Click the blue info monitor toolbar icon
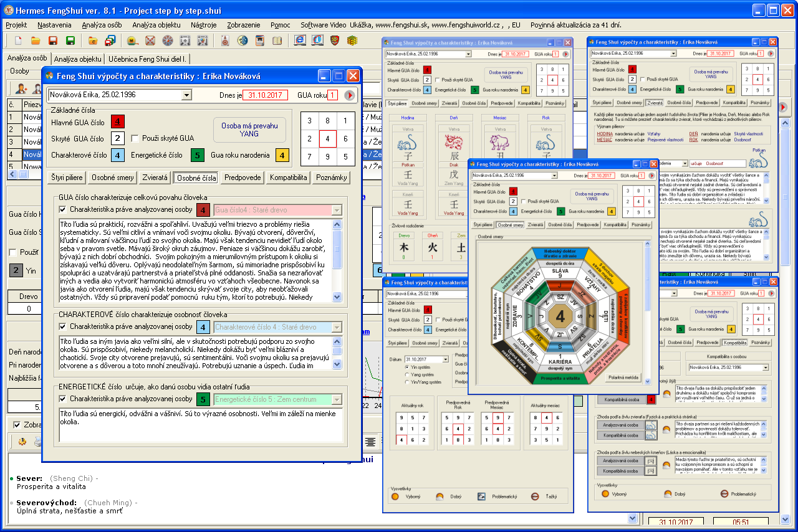Screen dimensions: 798x532 click(317, 40)
